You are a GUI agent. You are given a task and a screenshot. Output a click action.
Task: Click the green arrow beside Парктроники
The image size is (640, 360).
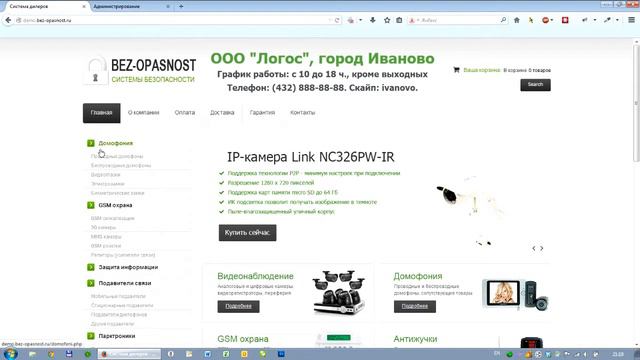click(91, 336)
